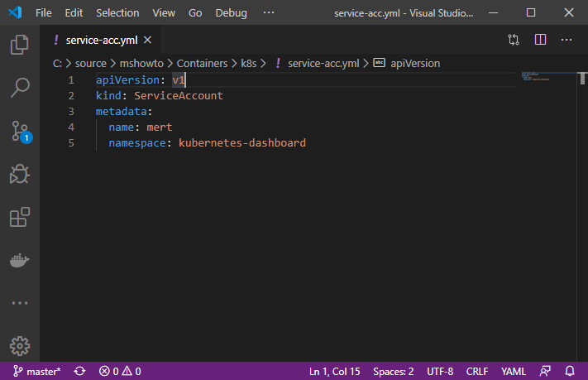Open the File menu
The width and height of the screenshot is (588, 380).
[44, 13]
